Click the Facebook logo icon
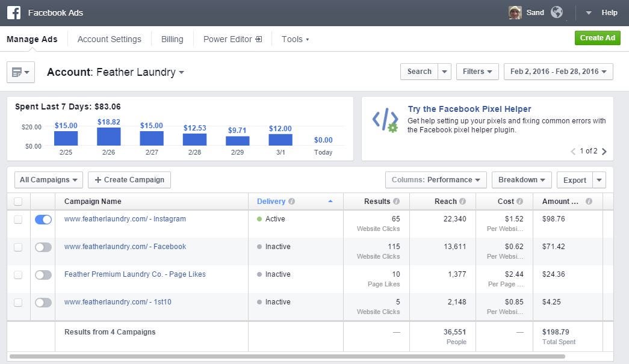The height and width of the screenshot is (364, 629). point(14,13)
